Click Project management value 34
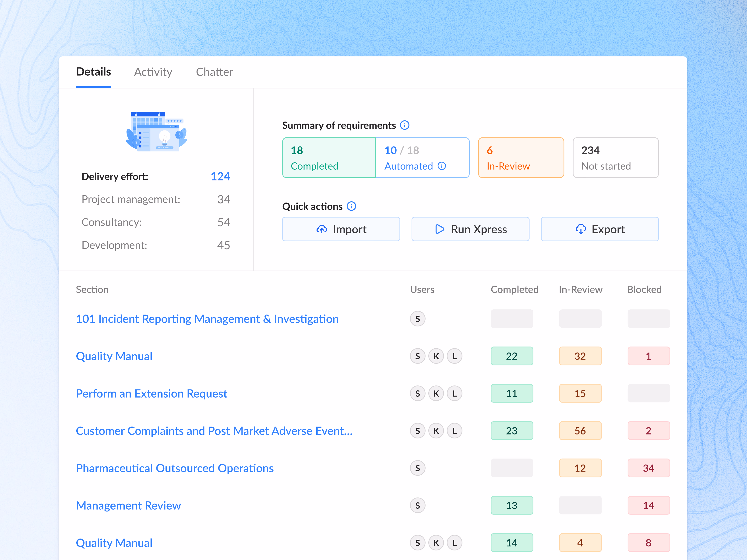This screenshot has width=747, height=560. (x=224, y=199)
